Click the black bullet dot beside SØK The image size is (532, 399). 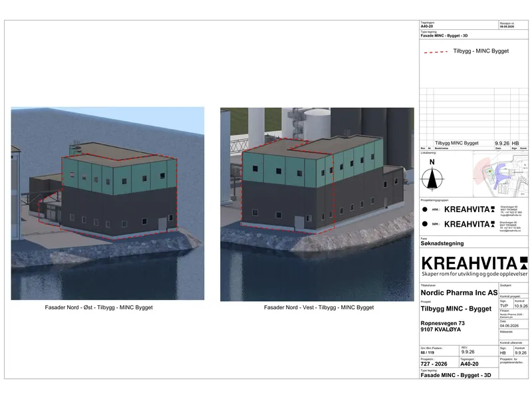click(424, 224)
